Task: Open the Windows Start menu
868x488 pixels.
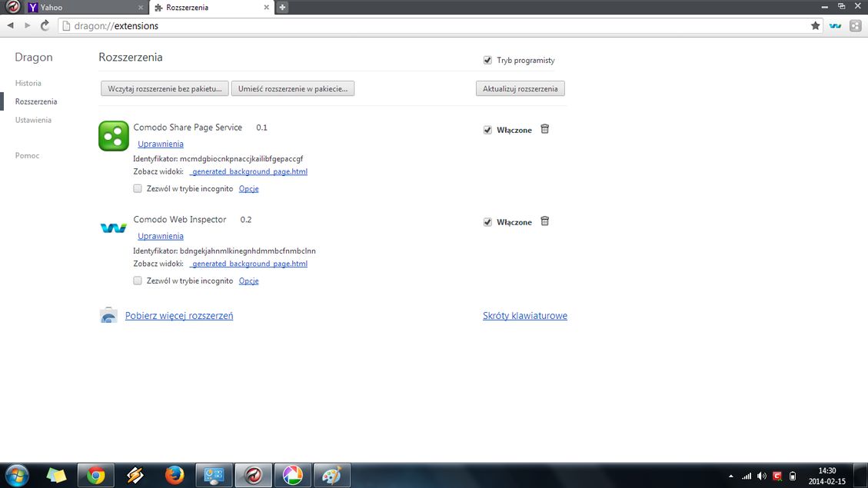Action: 17,475
